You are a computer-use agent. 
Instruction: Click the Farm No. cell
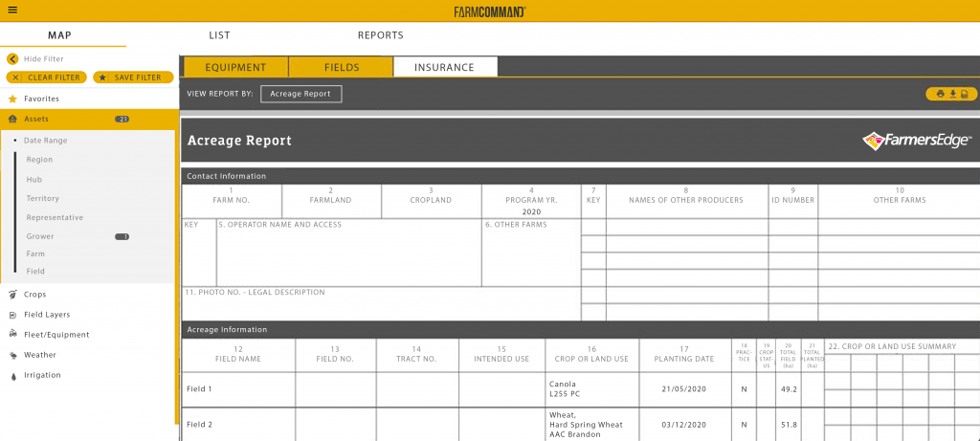(232, 201)
